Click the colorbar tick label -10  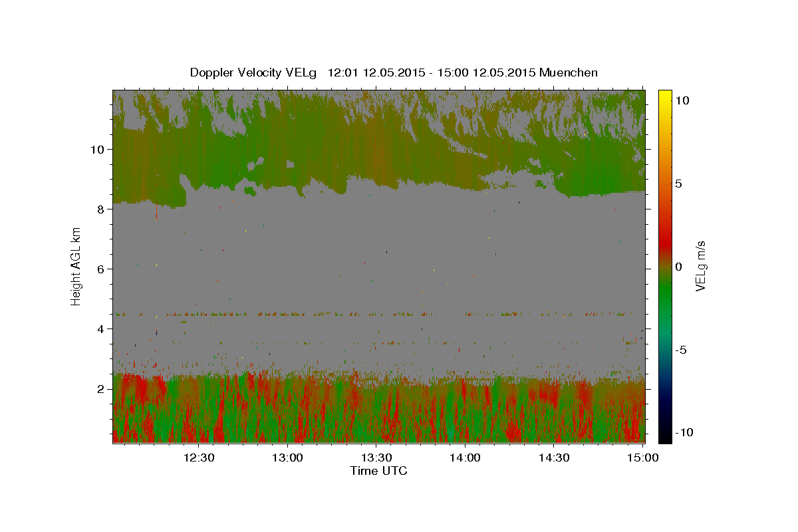click(x=683, y=433)
